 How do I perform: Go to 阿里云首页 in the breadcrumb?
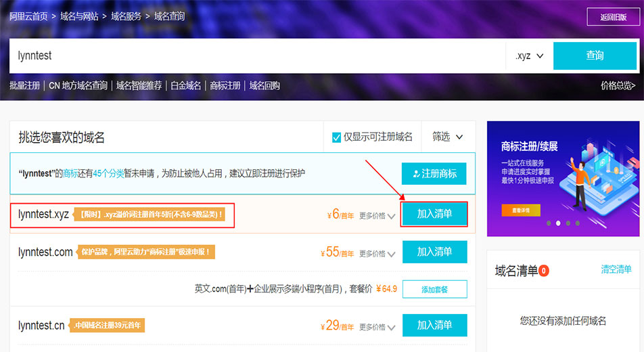click(x=28, y=16)
